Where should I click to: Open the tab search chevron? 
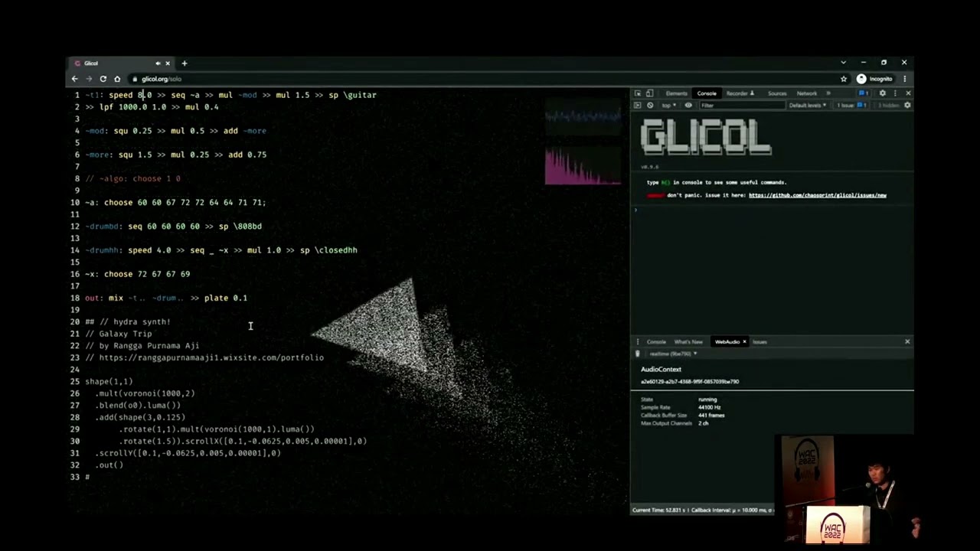[843, 63]
